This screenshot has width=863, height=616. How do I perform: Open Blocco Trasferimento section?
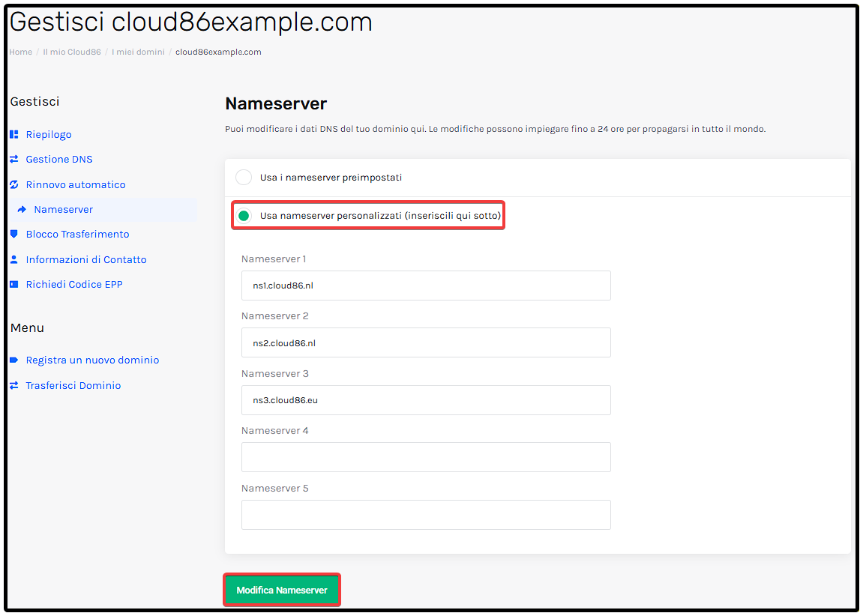(x=78, y=234)
